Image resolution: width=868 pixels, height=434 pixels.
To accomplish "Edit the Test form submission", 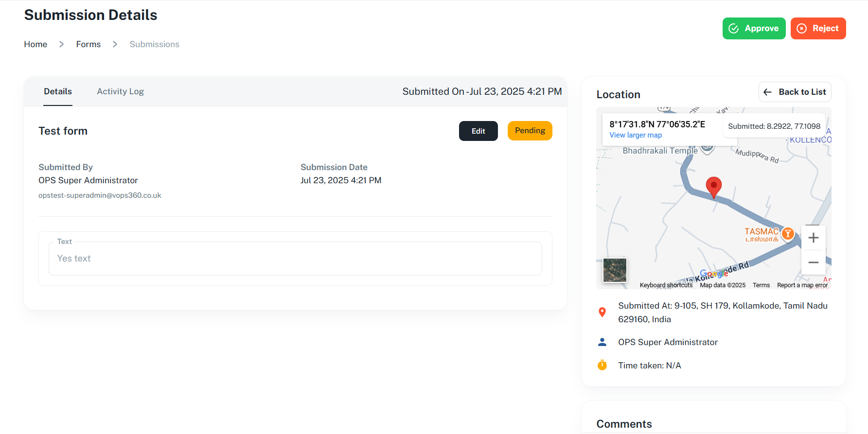I will point(478,131).
